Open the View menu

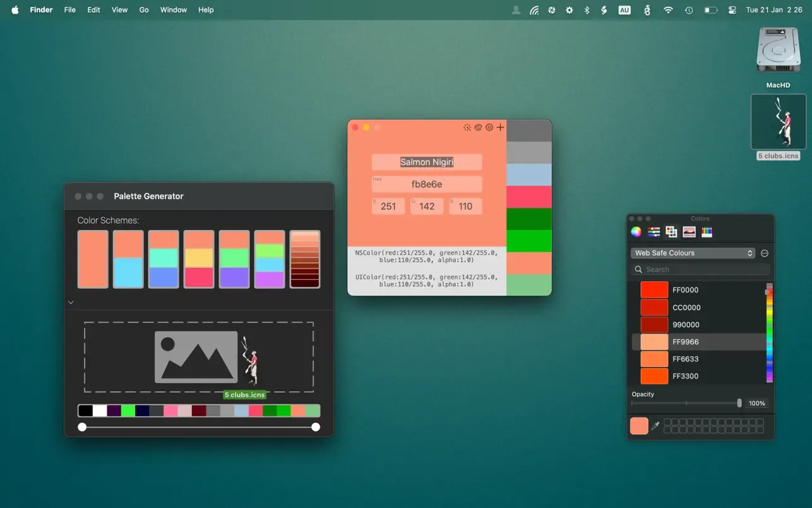tap(119, 10)
